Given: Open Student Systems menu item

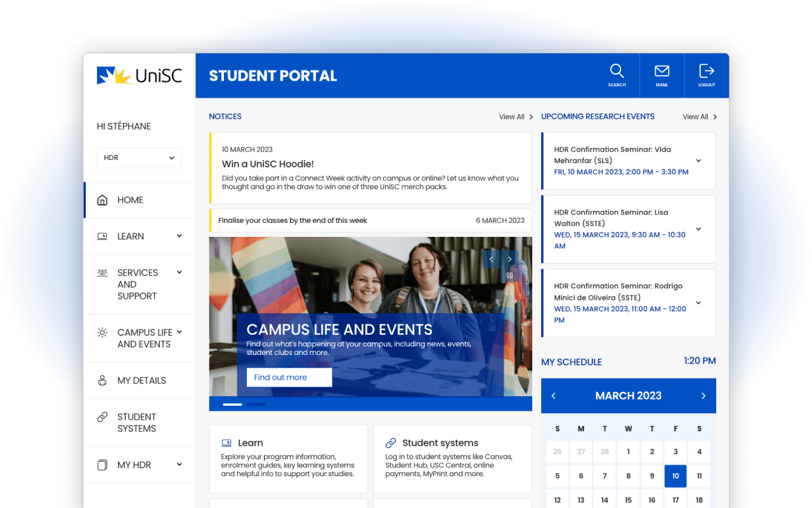Looking at the screenshot, I should coord(140,423).
